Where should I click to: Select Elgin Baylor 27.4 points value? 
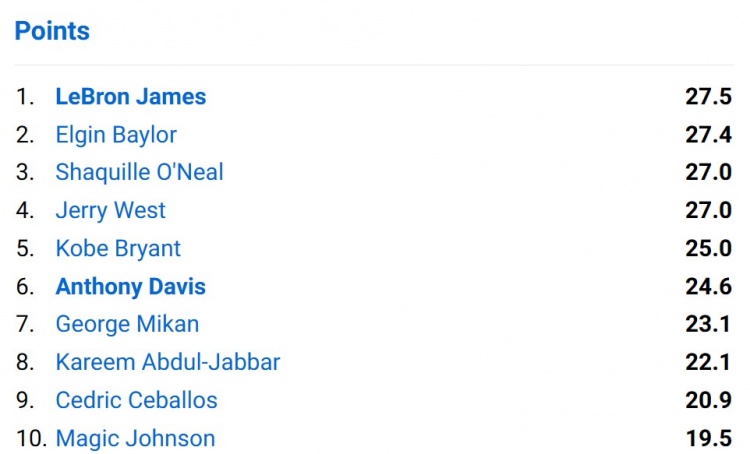click(x=708, y=135)
